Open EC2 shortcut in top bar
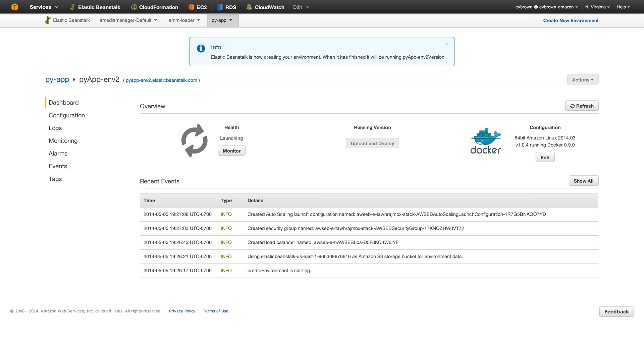 click(x=197, y=7)
